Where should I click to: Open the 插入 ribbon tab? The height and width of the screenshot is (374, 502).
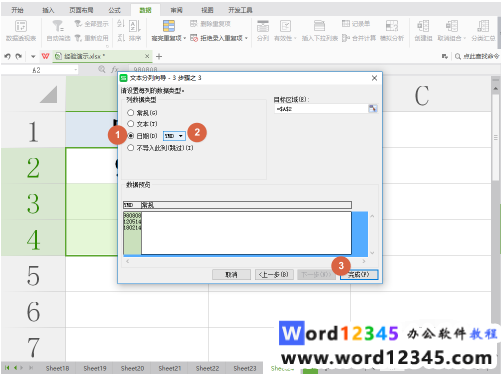(48, 10)
